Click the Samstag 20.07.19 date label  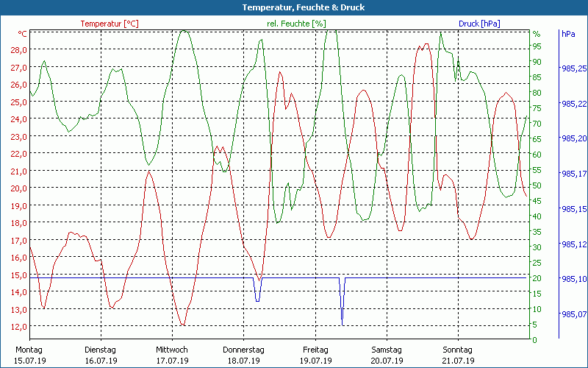click(x=386, y=355)
